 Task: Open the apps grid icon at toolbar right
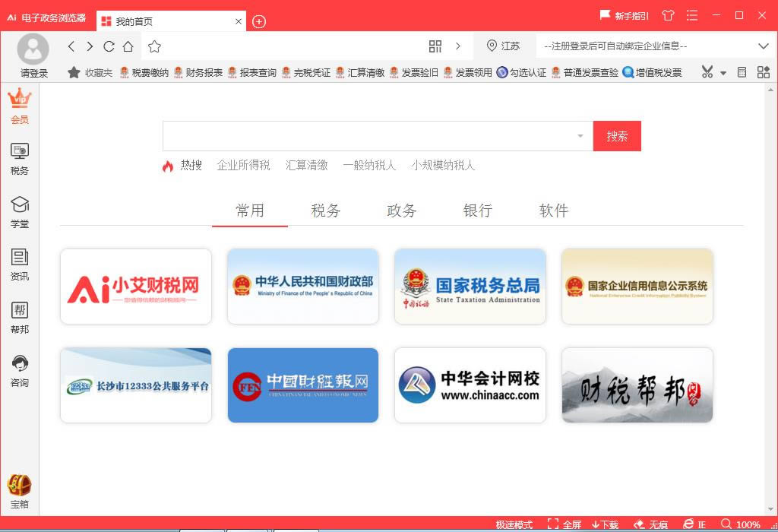764,72
